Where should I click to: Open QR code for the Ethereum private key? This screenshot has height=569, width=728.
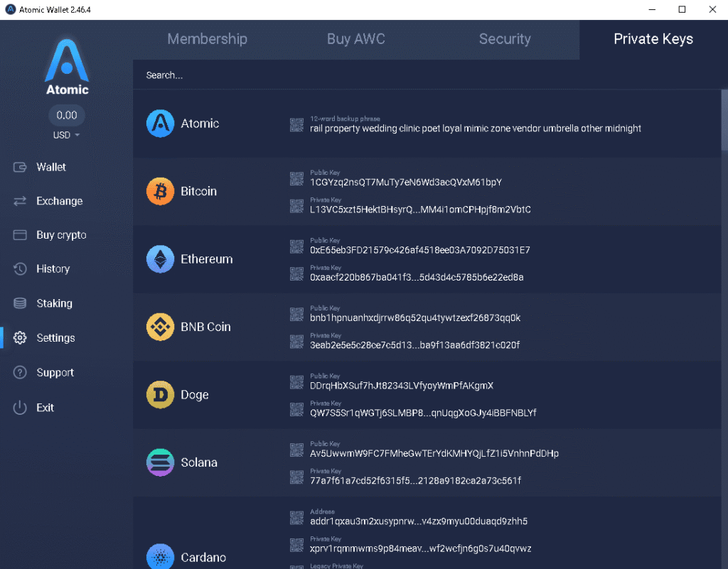296,273
